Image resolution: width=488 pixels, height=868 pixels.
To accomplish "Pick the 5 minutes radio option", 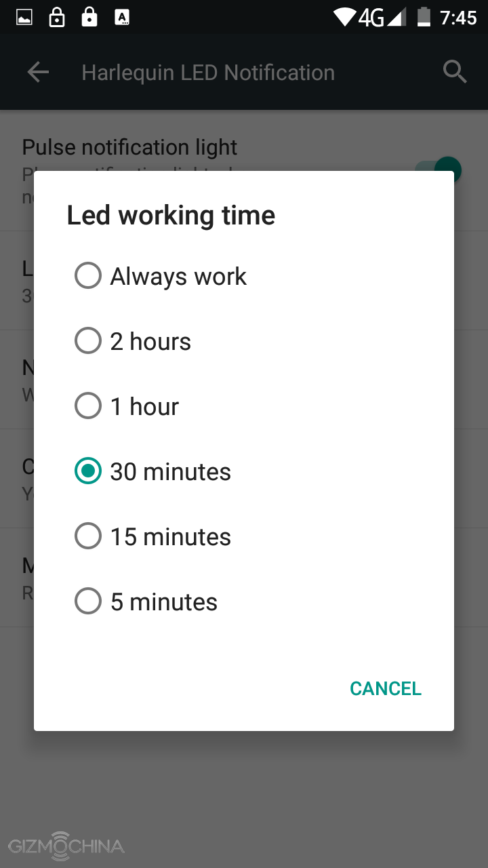I will coord(88,601).
